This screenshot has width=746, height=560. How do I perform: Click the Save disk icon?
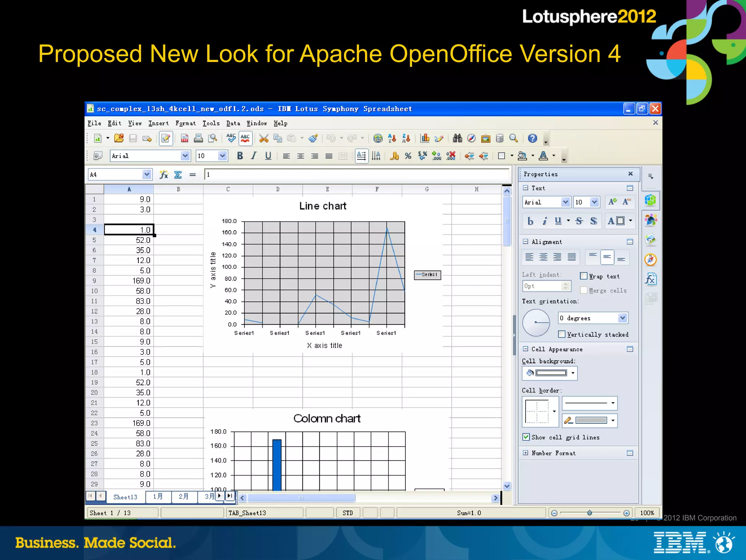pos(133,138)
